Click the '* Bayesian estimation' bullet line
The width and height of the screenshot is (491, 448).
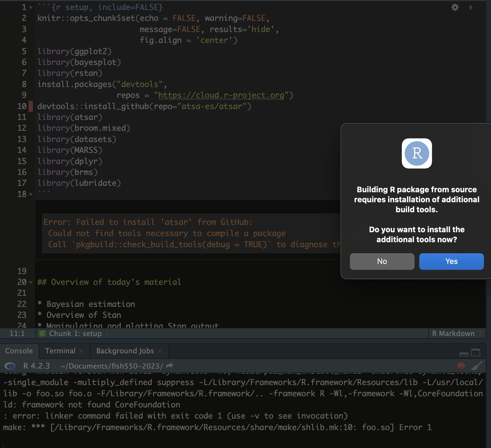point(86,304)
